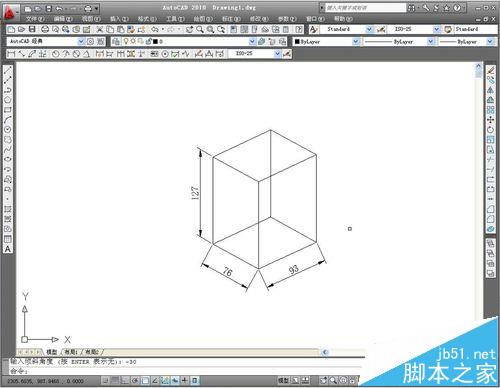The image size is (500, 388).
Task: Expand the quick access toolbar customize arrow
Action: (x=97, y=9)
